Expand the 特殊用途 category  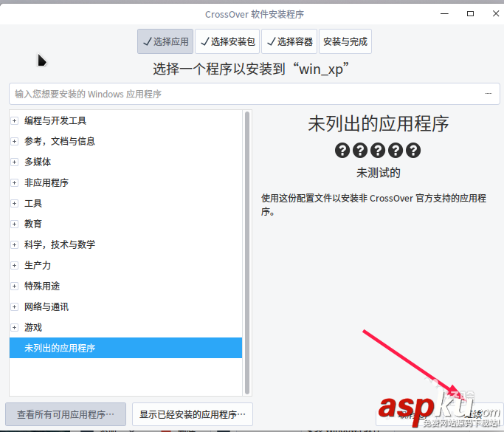[x=14, y=286]
